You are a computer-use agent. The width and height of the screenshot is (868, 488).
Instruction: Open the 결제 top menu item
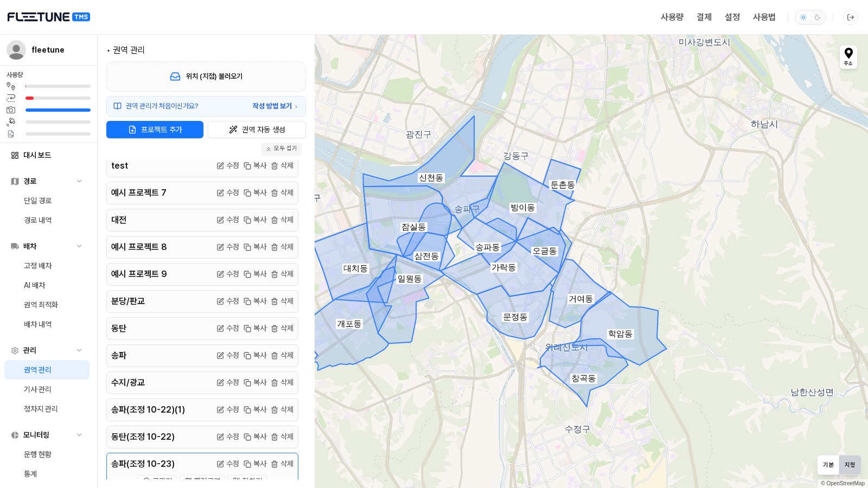[x=704, y=17]
